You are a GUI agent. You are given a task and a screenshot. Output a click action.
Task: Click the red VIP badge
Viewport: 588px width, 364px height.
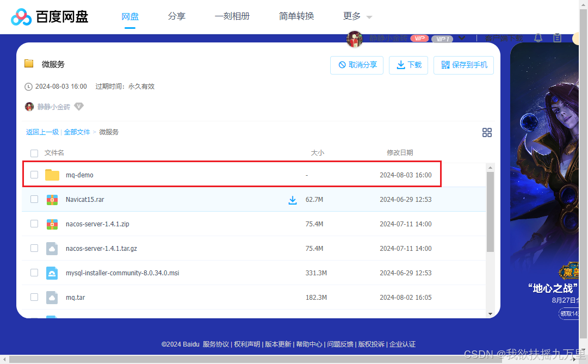(419, 38)
